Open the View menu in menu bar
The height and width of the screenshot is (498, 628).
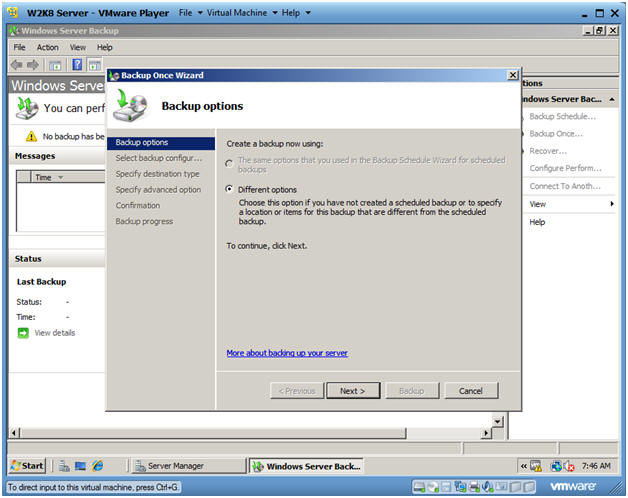click(x=78, y=47)
